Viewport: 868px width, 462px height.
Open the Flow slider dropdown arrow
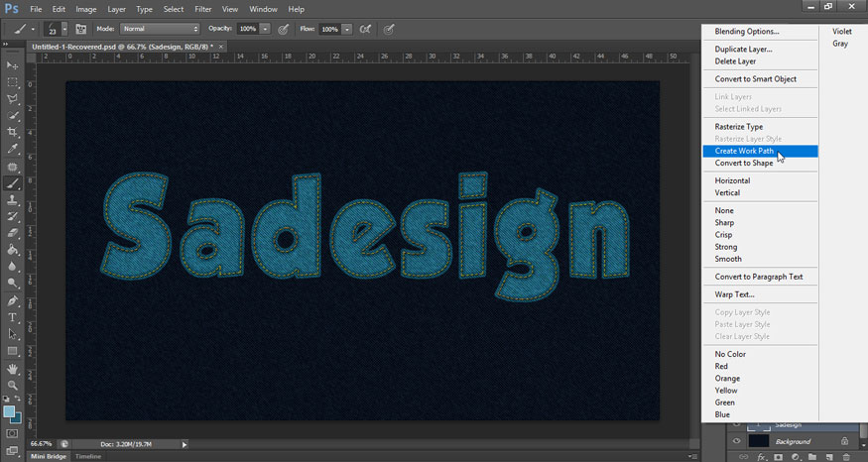click(346, 29)
